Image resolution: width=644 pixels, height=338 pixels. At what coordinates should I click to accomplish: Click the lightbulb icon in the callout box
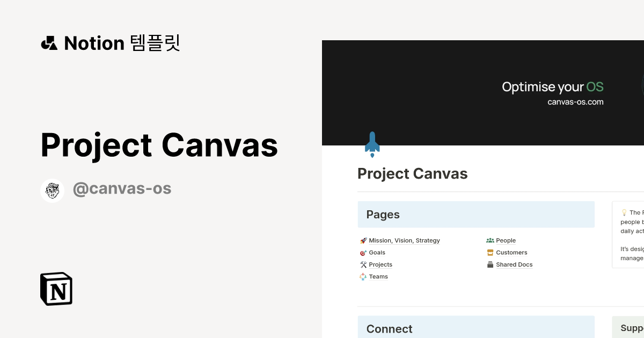(624, 212)
